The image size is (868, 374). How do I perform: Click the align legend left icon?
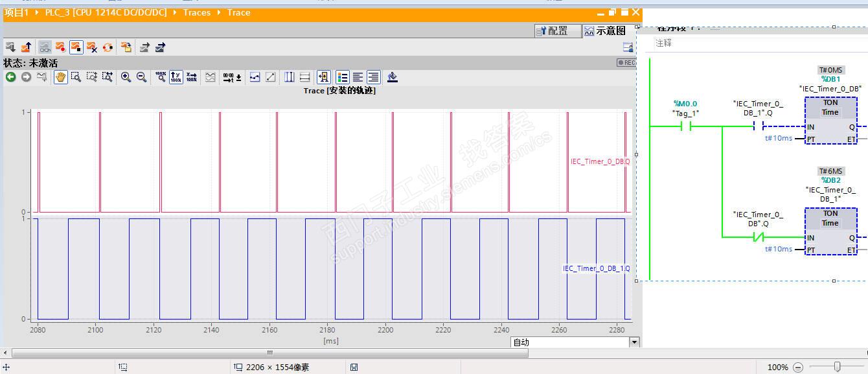coord(358,77)
